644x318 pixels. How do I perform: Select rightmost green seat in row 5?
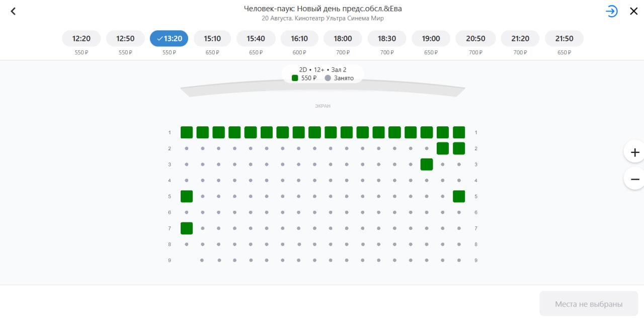coord(459,196)
